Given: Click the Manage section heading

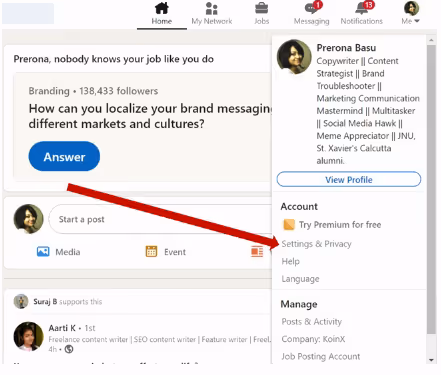Looking at the screenshot, I should (x=299, y=304).
